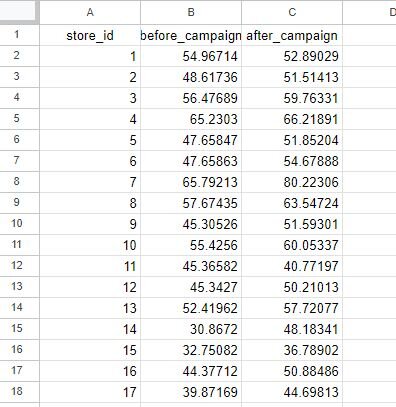Click cell with value 63.54724
The height and width of the screenshot is (407, 396).
point(292,203)
